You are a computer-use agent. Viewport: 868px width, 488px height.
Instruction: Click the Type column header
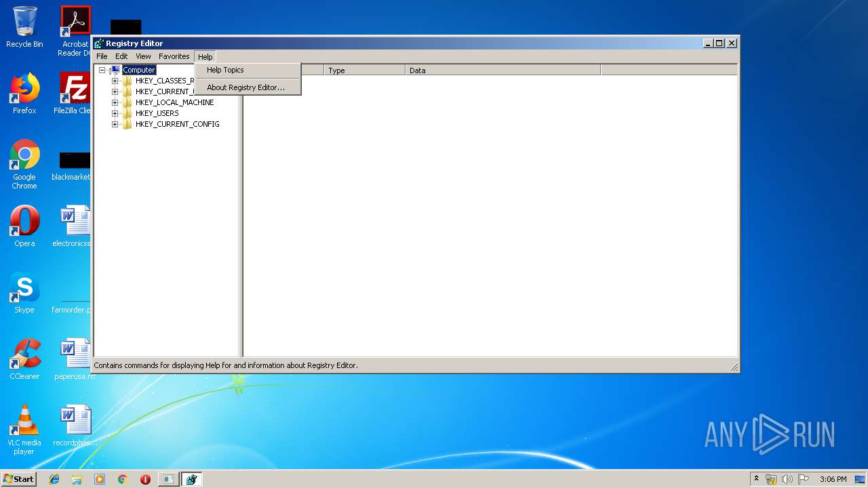[365, 70]
